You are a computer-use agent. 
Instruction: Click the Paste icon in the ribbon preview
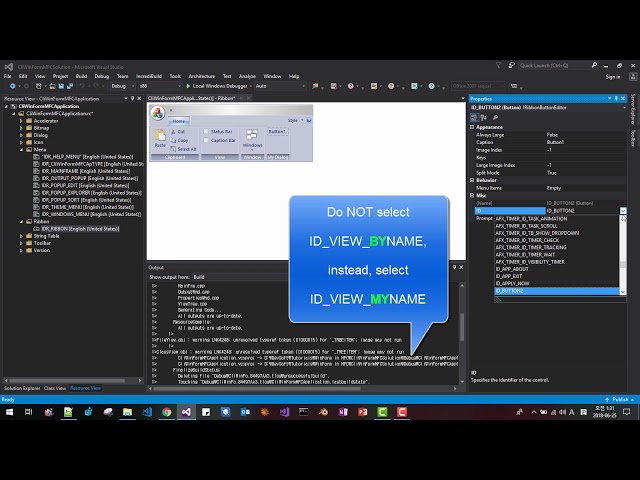pyautogui.click(x=160, y=136)
